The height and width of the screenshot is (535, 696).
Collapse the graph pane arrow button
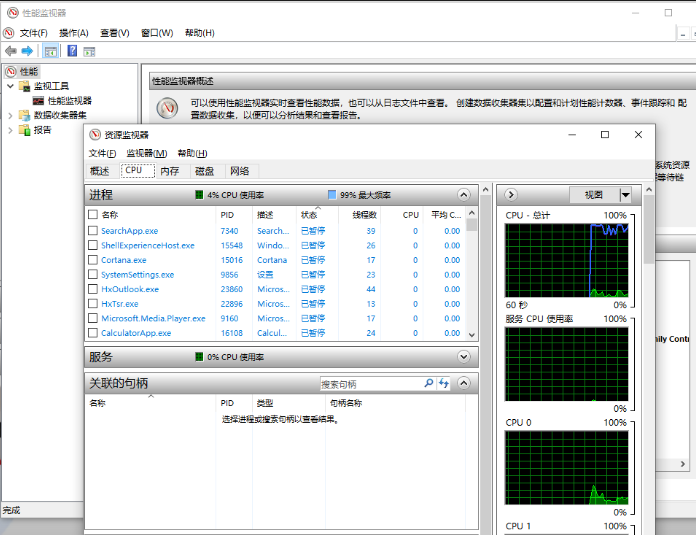511,195
